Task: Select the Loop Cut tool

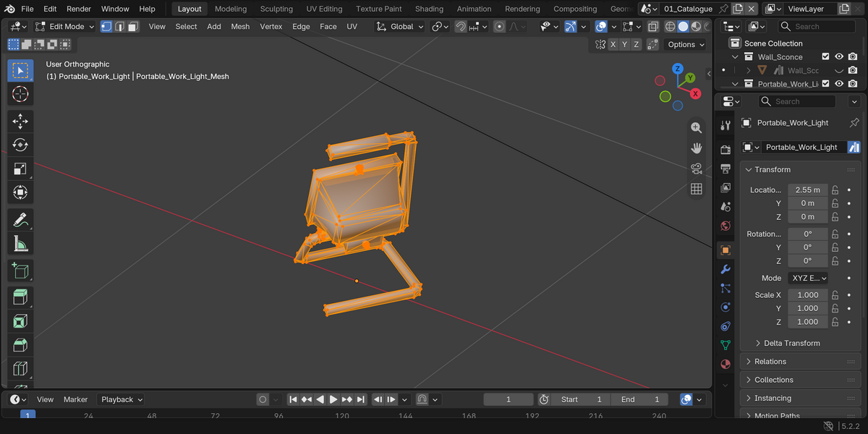Action: [x=20, y=369]
